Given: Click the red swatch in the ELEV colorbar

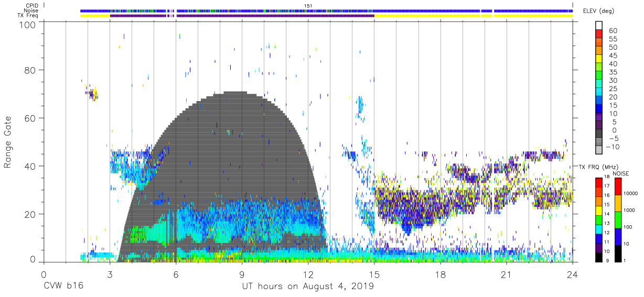Looking at the screenshot, I should point(598,35).
